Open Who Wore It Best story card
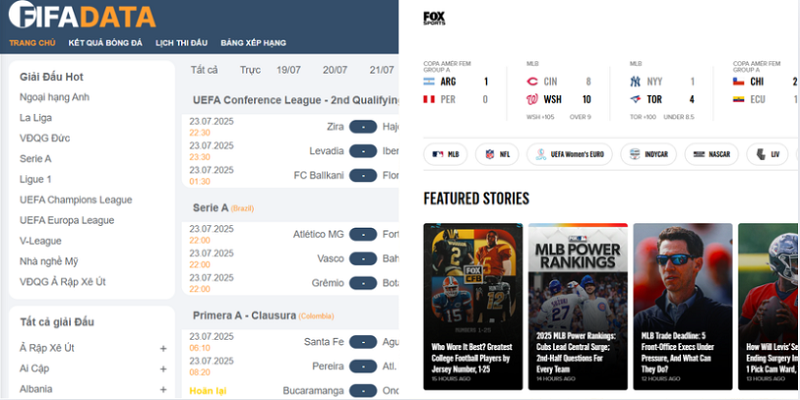 coord(473,307)
